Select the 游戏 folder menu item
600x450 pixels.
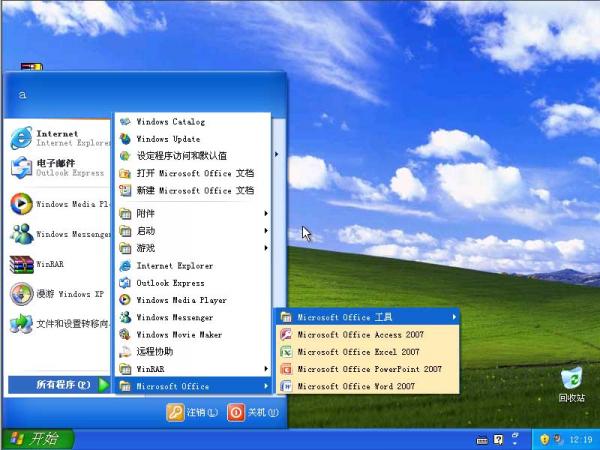[x=193, y=248]
